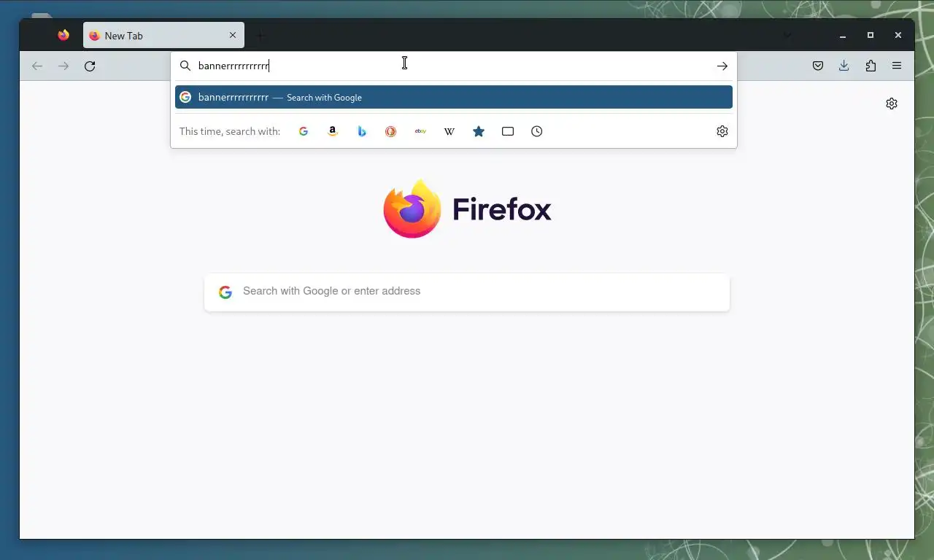Maximize the Firefox window

point(871,35)
